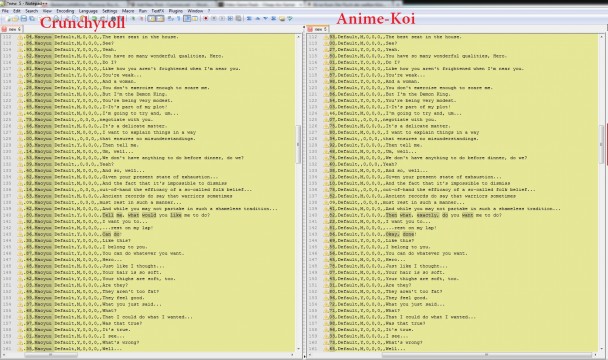The width and height of the screenshot is (608, 360).
Task: Click the Stop recording macro icon
Action: tap(214, 19)
